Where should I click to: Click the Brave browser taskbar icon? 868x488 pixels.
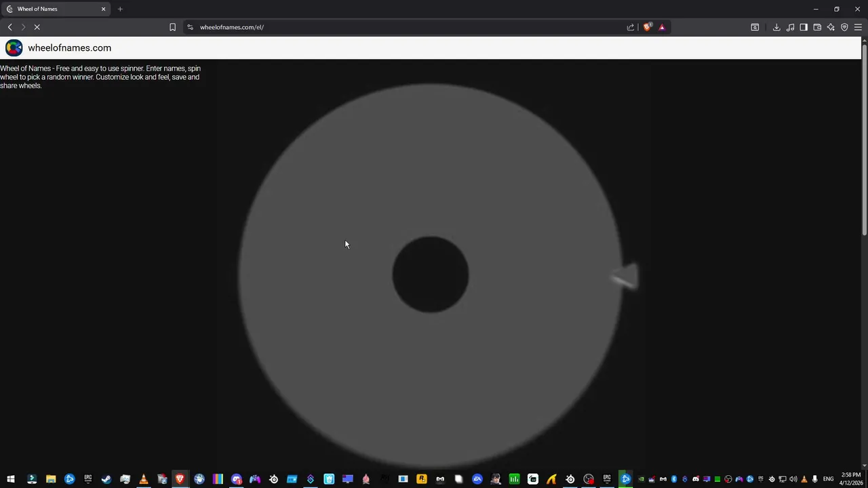click(x=180, y=479)
